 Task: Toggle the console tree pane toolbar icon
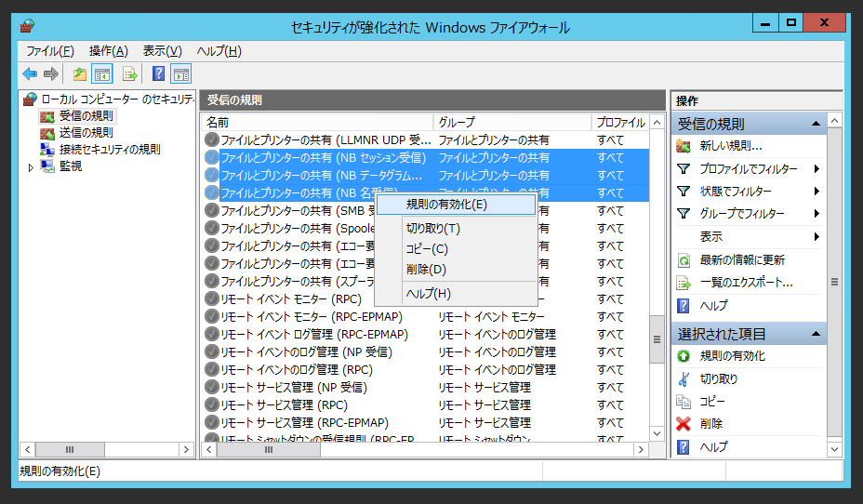(102, 73)
